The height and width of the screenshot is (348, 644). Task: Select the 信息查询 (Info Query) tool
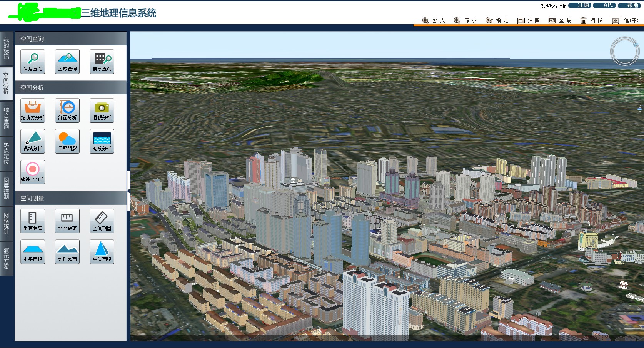pyautogui.click(x=32, y=61)
